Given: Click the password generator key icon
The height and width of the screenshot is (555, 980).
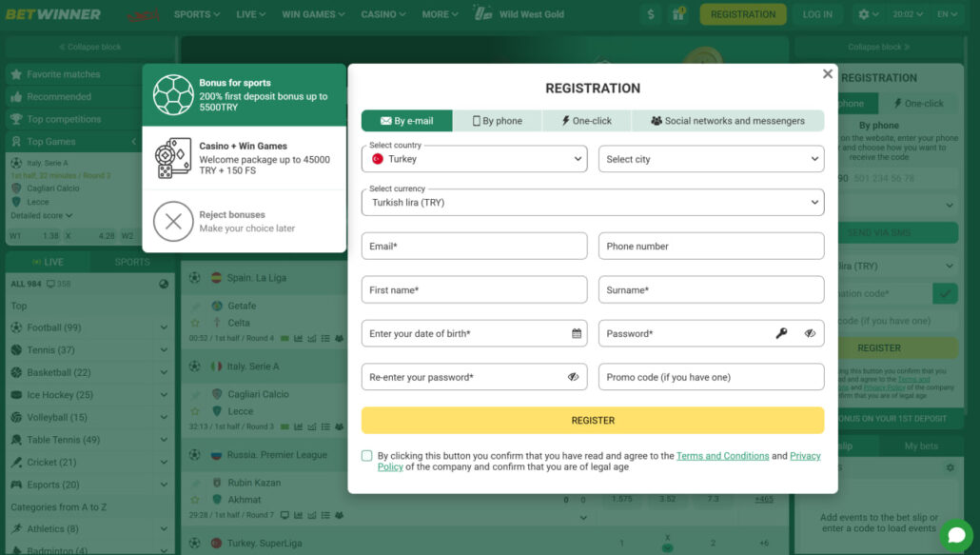Looking at the screenshot, I should pos(781,334).
